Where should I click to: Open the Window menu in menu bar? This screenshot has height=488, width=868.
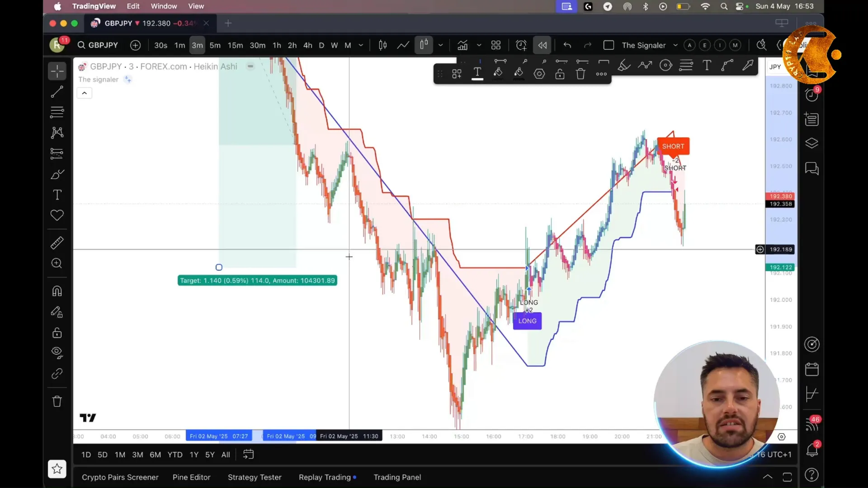point(164,6)
